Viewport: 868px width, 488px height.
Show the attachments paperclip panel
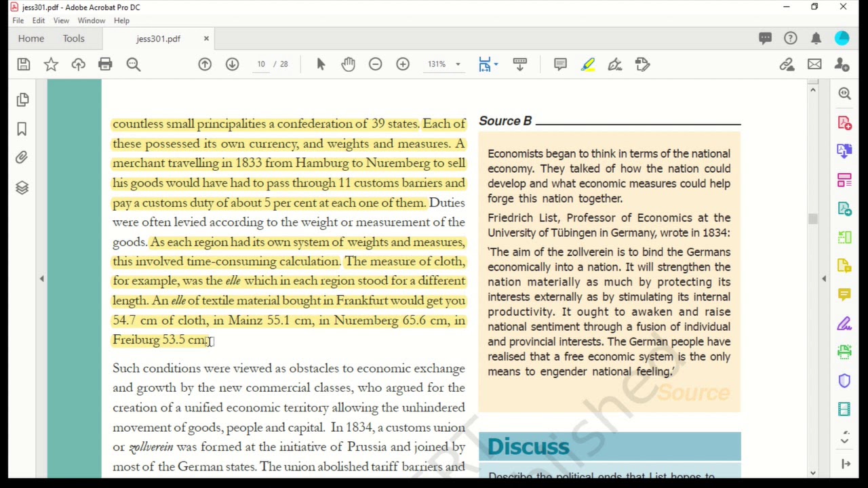tap(22, 158)
